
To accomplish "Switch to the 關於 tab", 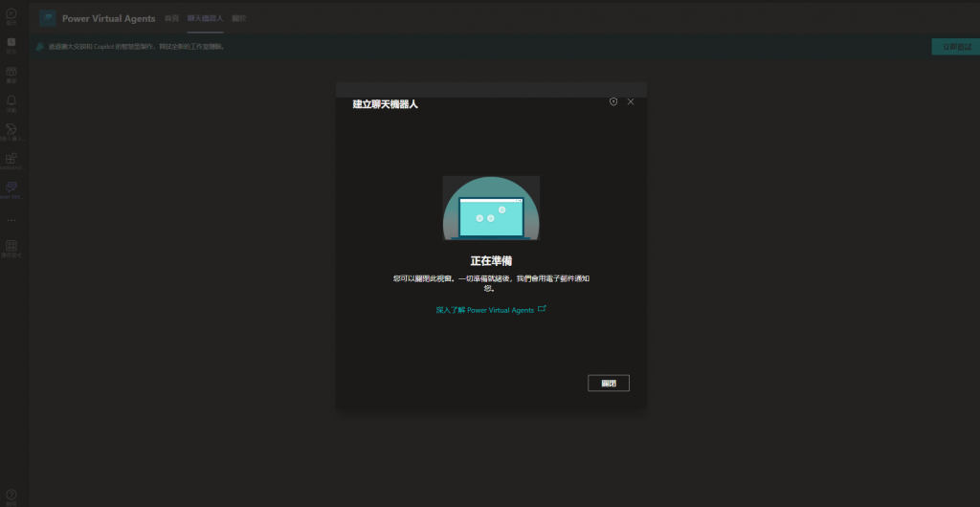I will tap(238, 18).
